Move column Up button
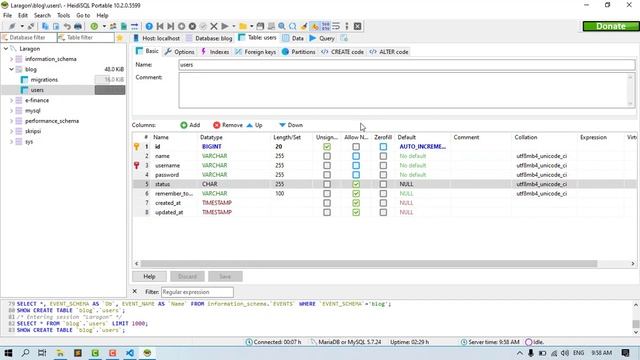This screenshot has height=360, width=640. pyautogui.click(x=254, y=125)
